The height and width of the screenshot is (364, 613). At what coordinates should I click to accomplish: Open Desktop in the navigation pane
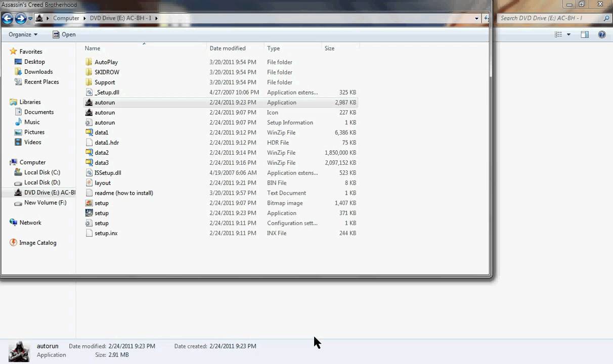click(x=34, y=62)
